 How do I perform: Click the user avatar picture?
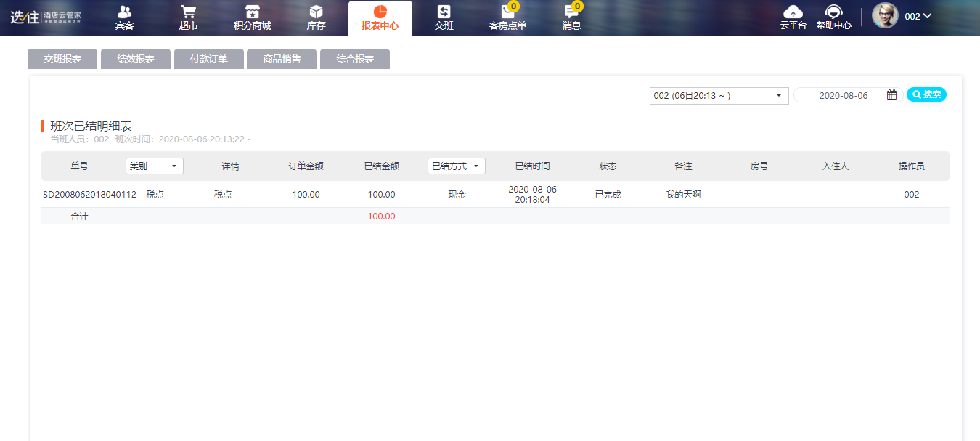click(885, 15)
